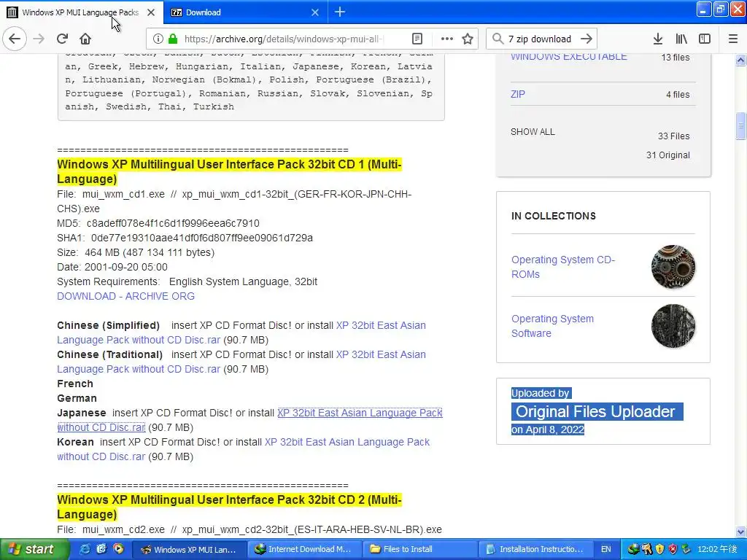The image size is (747, 560).
Task: Click the CD 1 highlighted heading
Action: pos(229,171)
